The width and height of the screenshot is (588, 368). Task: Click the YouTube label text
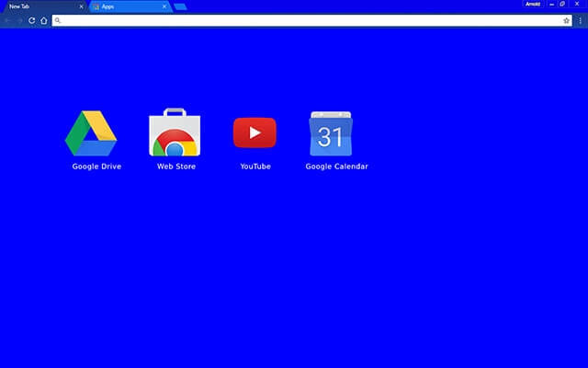click(255, 167)
